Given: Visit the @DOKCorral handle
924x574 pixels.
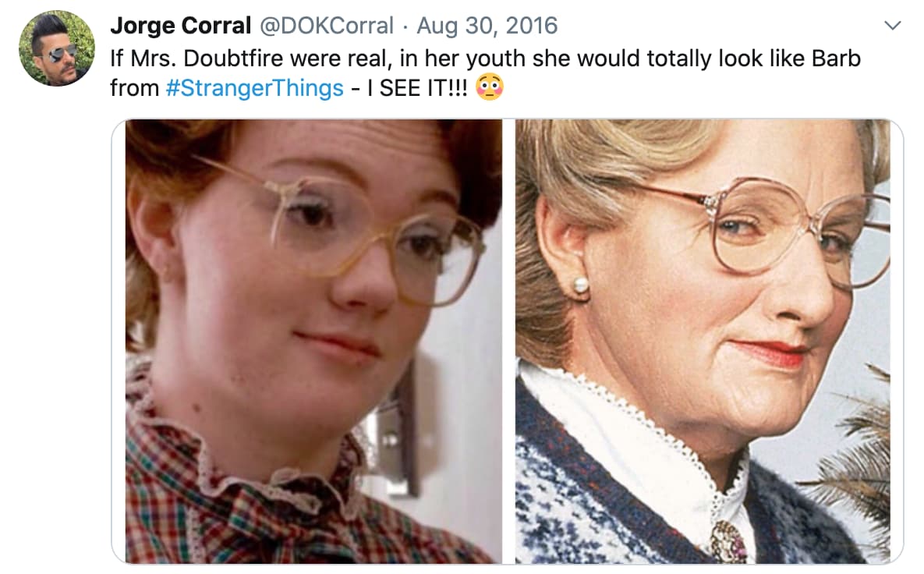Looking at the screenshot, I should 327,25.
